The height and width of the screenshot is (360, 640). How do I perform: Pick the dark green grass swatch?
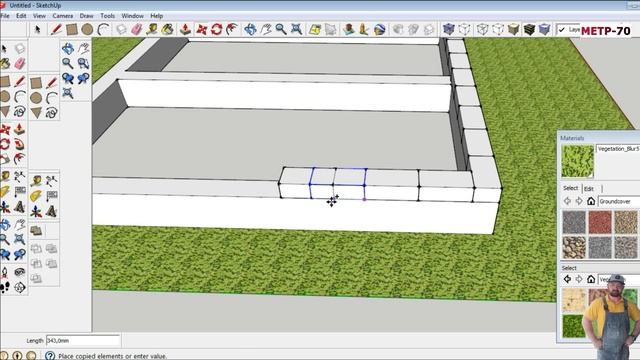tap(572, 326)
